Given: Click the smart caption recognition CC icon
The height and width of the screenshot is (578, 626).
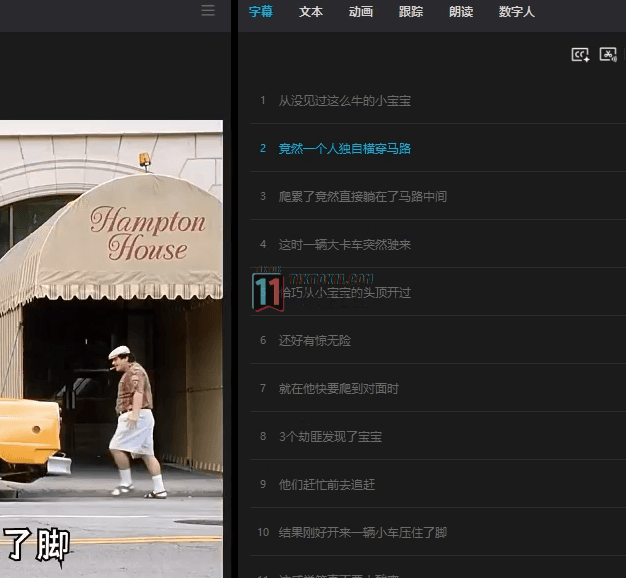Looking at the screenshot, I should click(x=580, y=55).
